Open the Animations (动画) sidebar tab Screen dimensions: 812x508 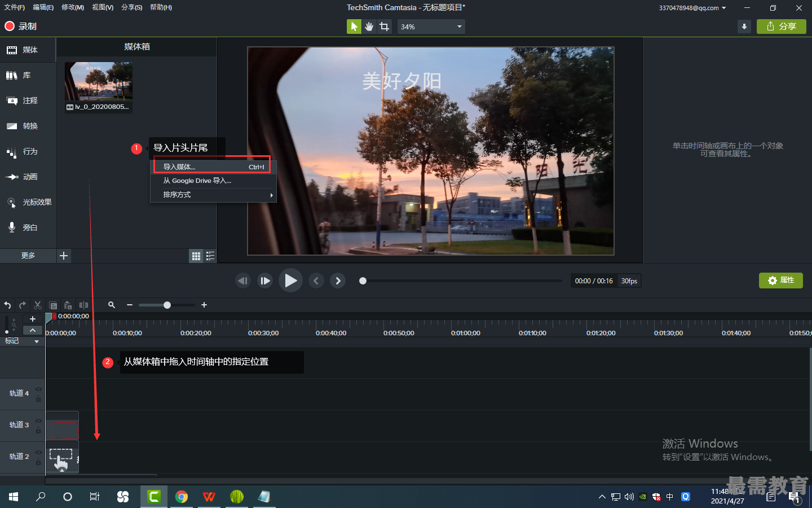[28, 177]
